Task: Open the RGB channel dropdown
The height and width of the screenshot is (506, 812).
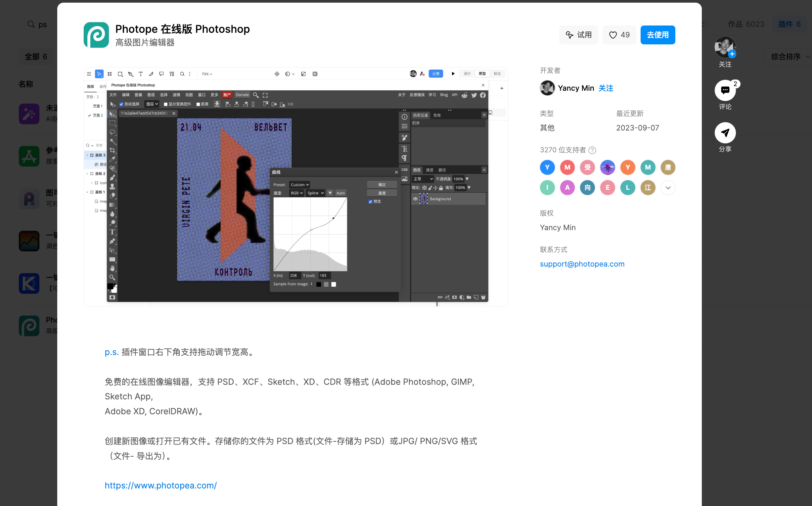Action: coord(296,193)
